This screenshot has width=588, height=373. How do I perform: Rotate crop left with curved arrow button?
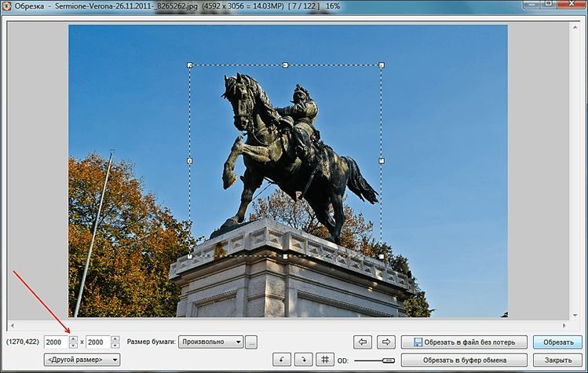pos(282,360)
